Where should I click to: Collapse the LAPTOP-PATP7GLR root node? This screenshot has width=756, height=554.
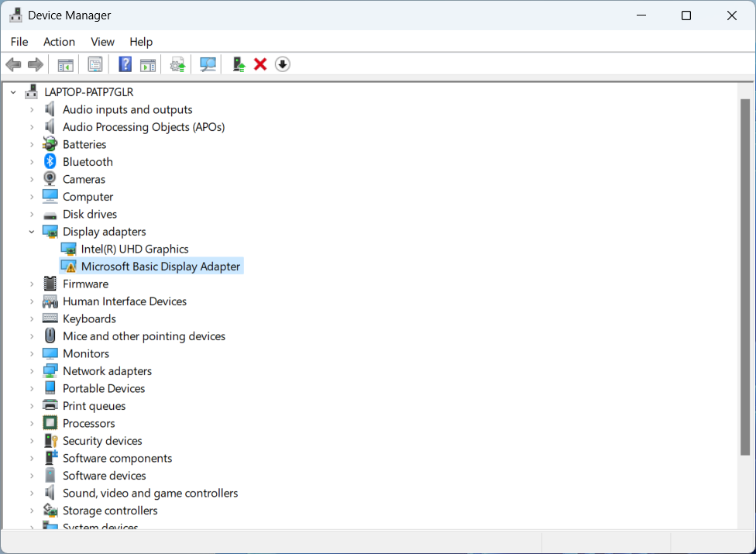pos(13,92)
